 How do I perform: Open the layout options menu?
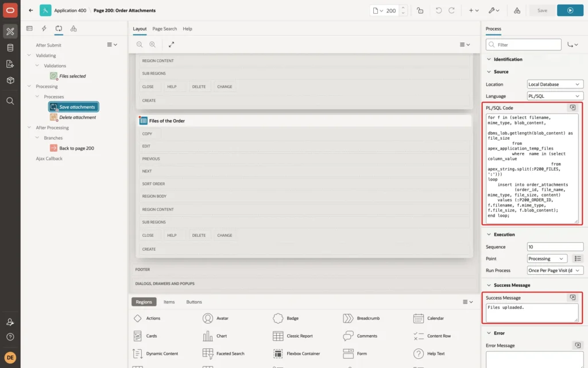pyautogui.click(x=465, y=44)
